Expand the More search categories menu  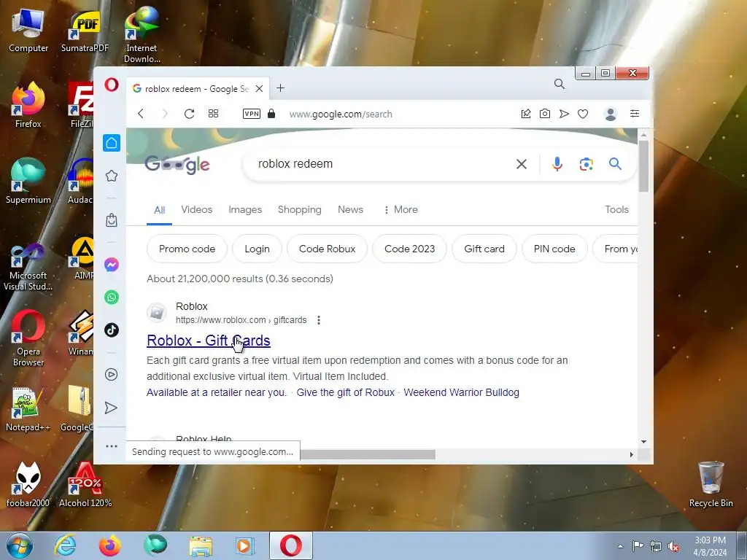click(400, 209)
